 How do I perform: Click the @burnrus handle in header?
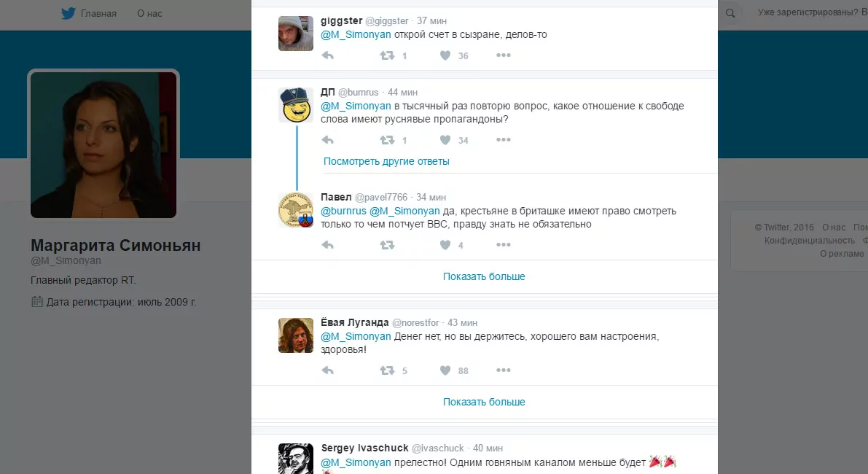(358, 93)
